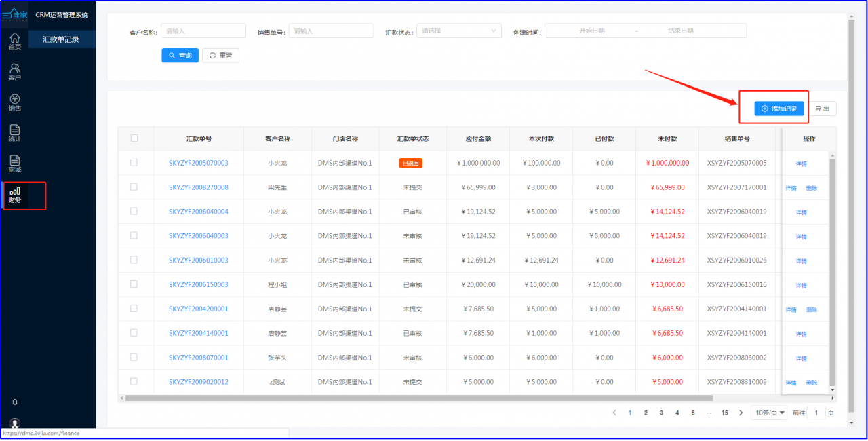The height and width of the screenshot is (441, 868).
Task: Click 详情 for row XSYZYF2005070005
Action: (802, 164)
